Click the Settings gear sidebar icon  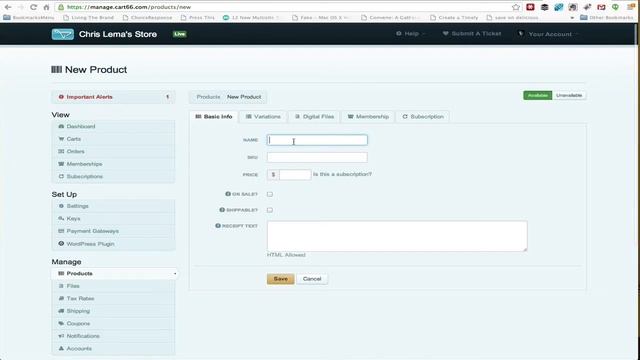[61, 206]
